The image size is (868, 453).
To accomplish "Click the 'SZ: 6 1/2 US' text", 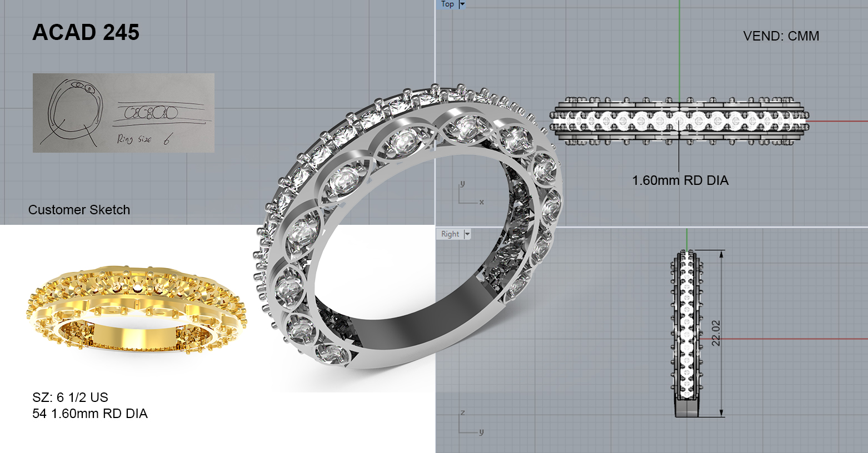I will pos(70,397).
